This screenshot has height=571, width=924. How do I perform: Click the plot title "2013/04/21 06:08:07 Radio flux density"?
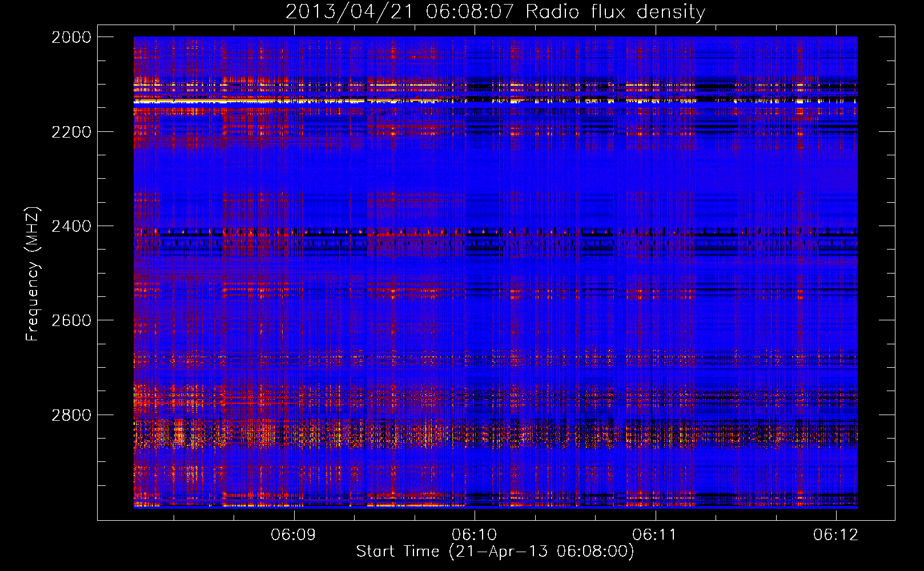click(495, 11)
